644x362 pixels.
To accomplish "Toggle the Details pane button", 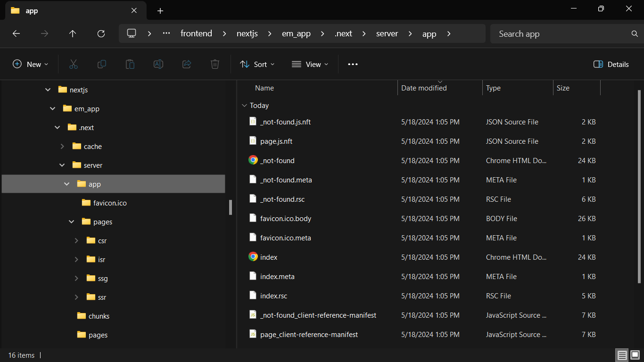I will tap(611, 64).
